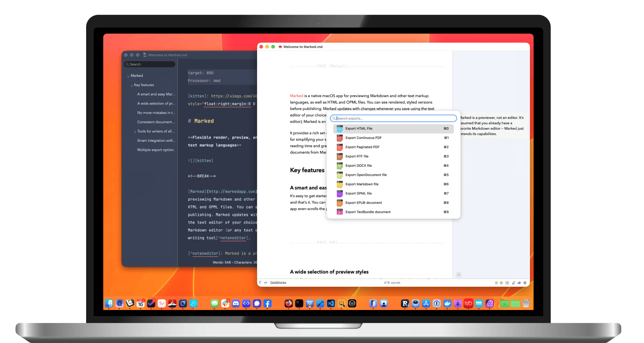
Task: Open the gear settings menu
Action: click(525, 283)
